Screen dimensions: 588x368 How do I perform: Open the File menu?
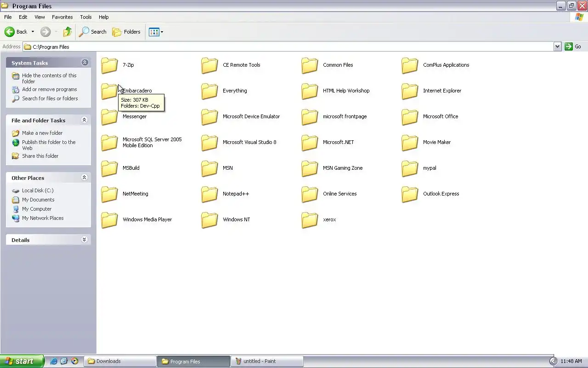point(8,17)
